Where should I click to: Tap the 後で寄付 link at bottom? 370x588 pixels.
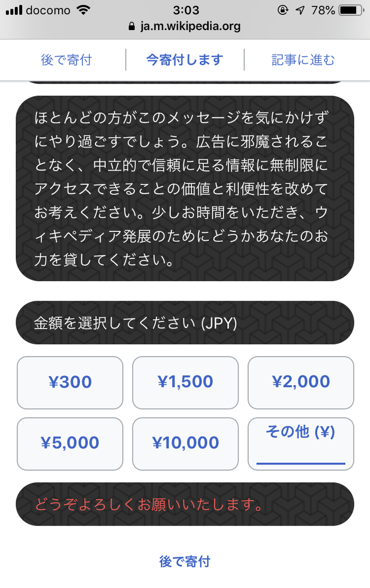(184, 562)
